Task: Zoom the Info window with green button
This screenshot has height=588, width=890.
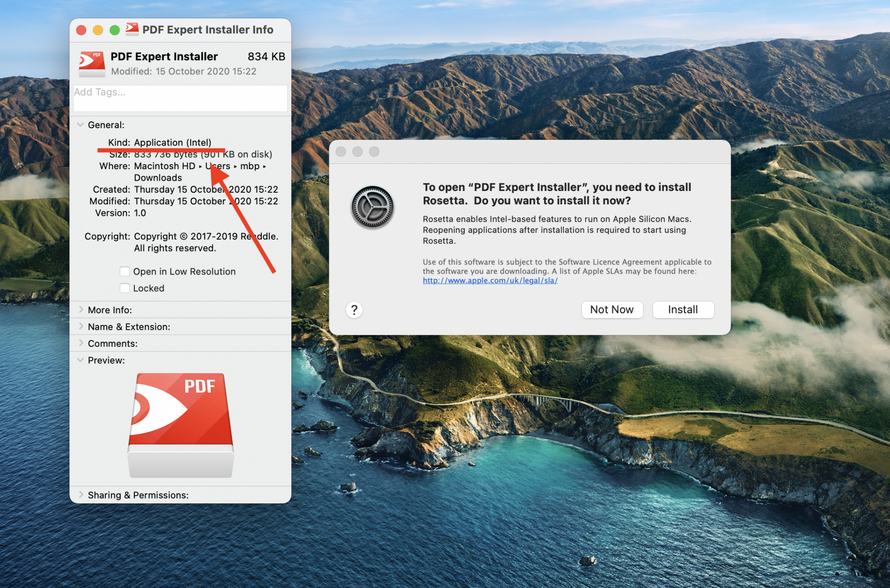Action: click(x=115, y=30)
